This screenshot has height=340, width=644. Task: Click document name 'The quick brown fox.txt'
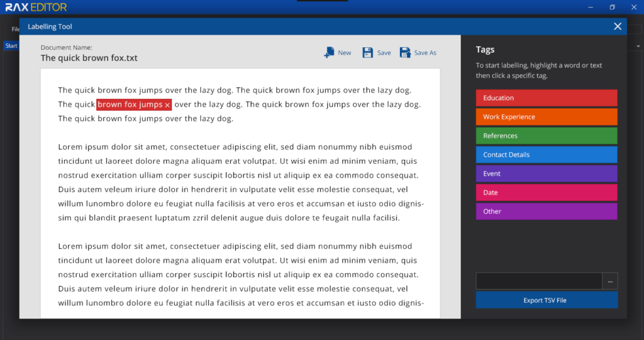tap(89, 58)
